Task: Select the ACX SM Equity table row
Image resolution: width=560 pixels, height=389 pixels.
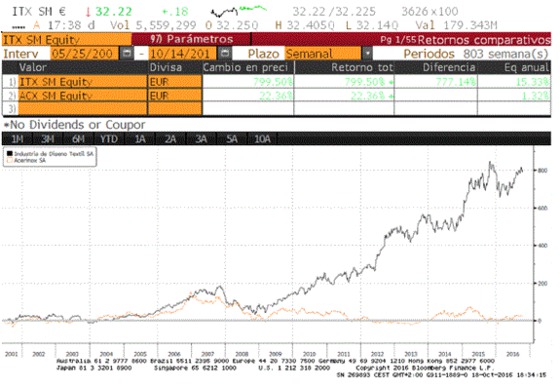Action: [x=276, y=95]
